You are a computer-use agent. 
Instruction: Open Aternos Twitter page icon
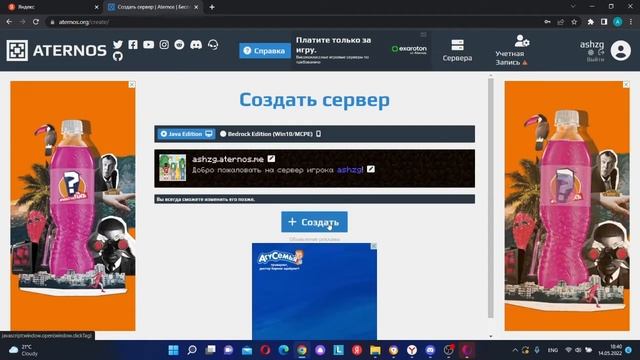click(x=118, y=44)
